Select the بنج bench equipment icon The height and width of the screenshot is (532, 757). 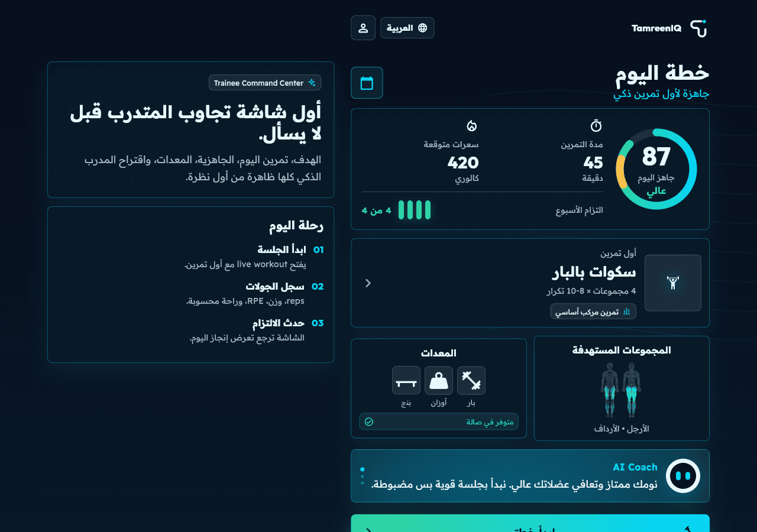tap(406, 381)
